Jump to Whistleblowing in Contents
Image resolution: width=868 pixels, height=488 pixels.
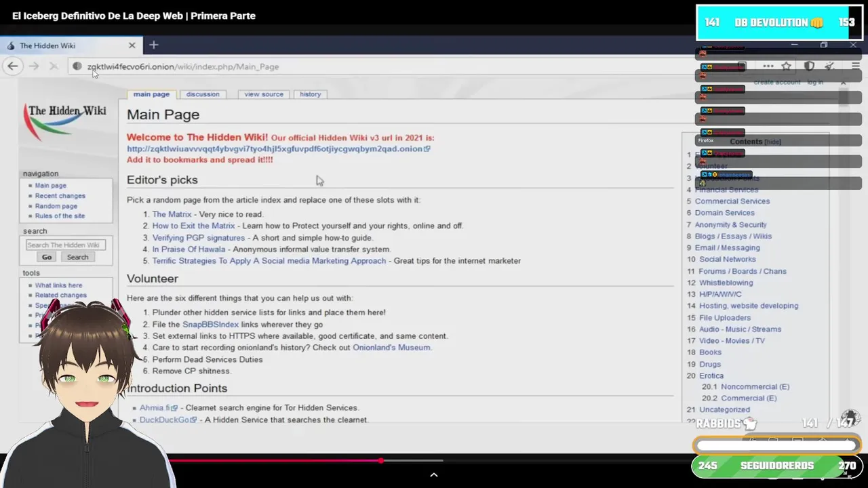pos(726,283)
